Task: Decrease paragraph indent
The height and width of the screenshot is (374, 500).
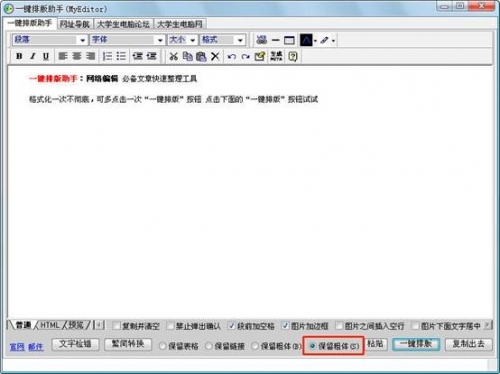Action: [137, 56]
